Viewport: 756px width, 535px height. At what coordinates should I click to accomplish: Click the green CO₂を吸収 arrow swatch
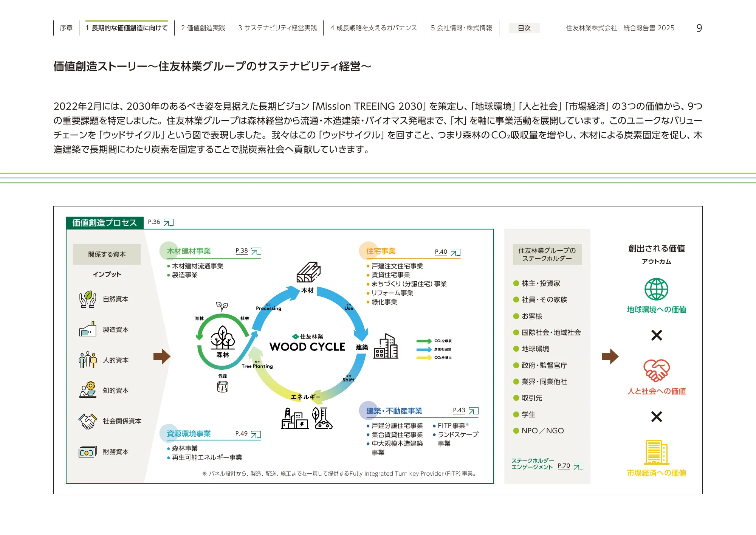pyautogui.click(x=423, y=341)
